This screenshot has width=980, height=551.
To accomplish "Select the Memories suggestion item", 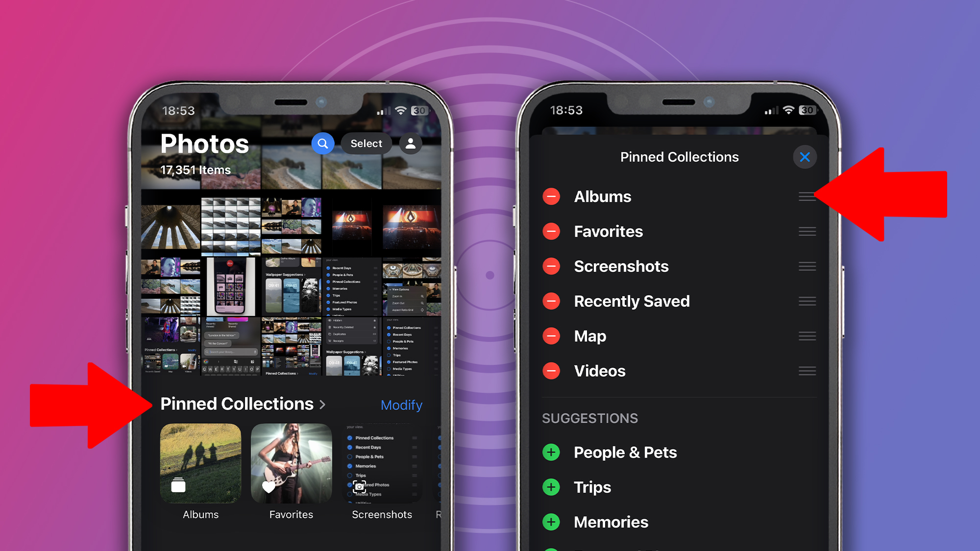I will [680, 522].
